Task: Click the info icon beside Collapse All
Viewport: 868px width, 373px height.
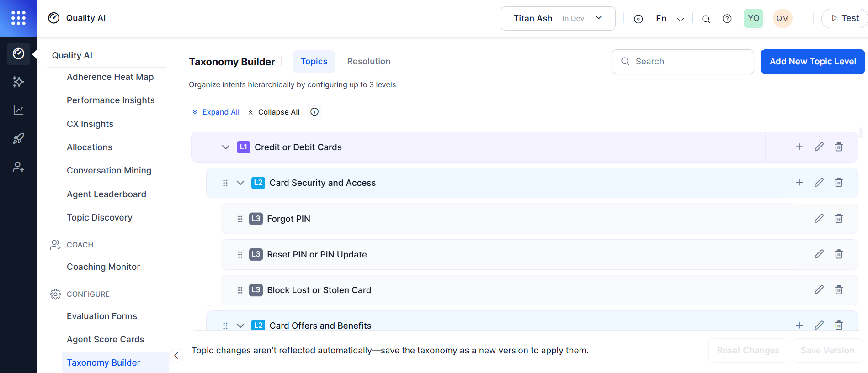Action: click(x=314, y=112)
